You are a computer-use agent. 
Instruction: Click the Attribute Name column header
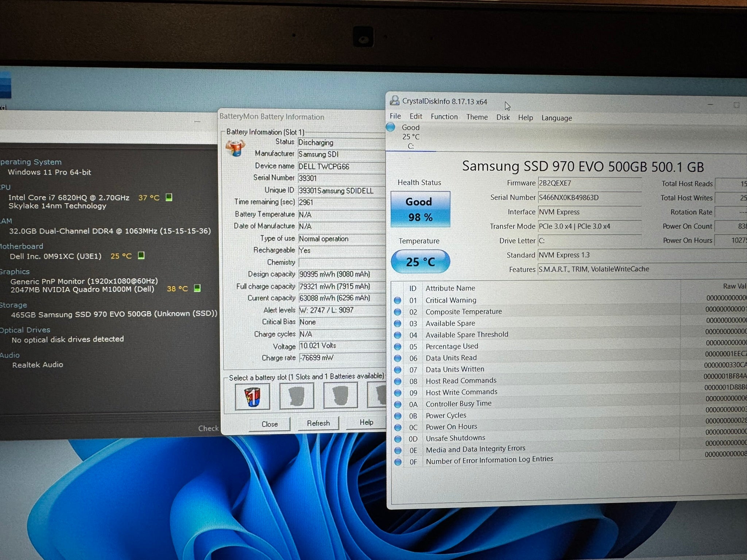(x=450, y=288)
